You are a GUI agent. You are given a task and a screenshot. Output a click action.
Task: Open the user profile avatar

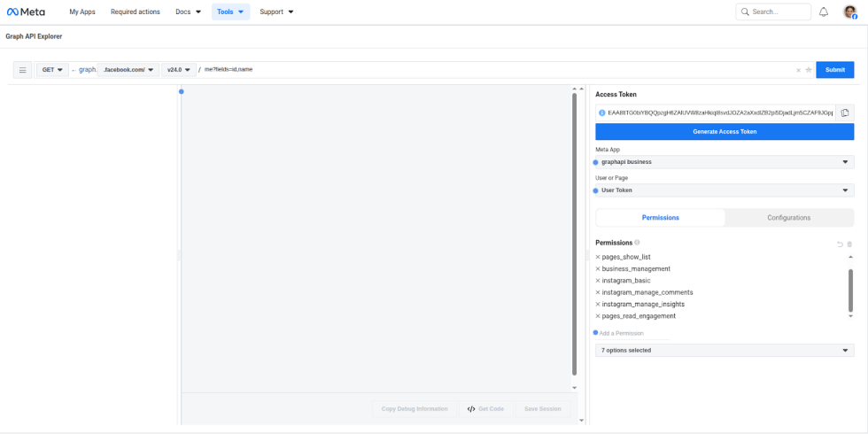pos(849,12)
